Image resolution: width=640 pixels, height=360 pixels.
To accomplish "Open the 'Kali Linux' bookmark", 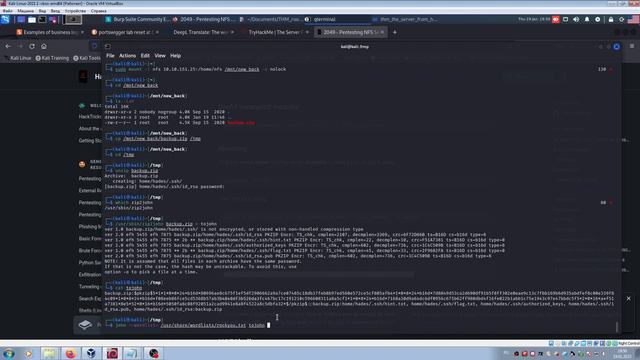I will tap(18, 58).
